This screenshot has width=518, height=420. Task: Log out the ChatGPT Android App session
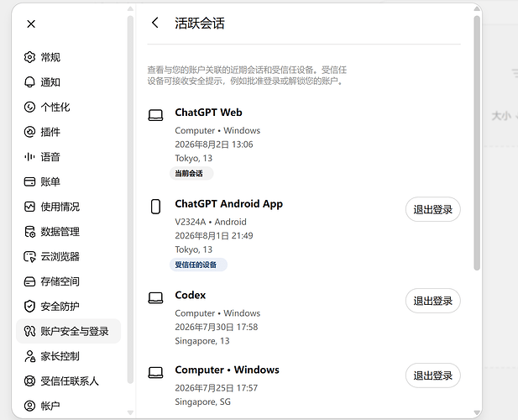click(x=432, y=209)
